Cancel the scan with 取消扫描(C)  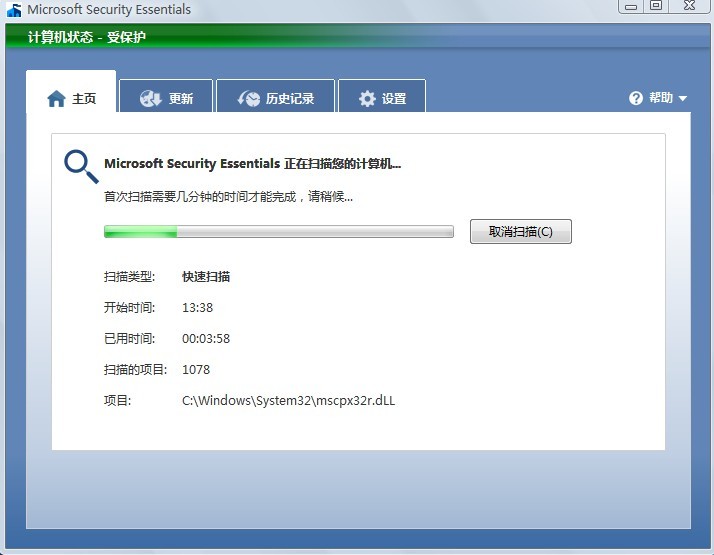(x=520, y=232)
